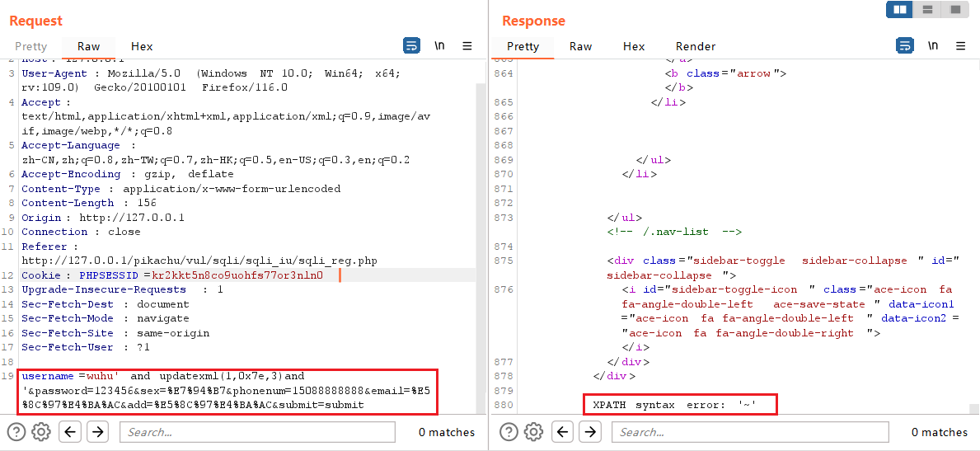Click the PHPSESSID cookie value
The width and height of the screenshot is (980, 451).
point(237,275)
